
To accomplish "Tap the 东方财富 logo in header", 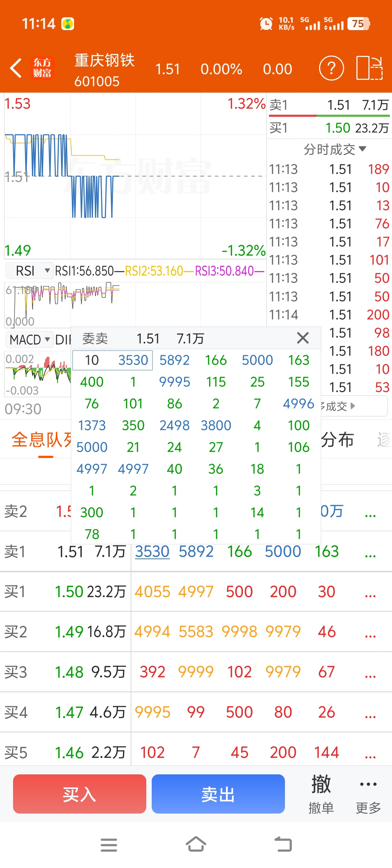I will [x=42, y=68].
